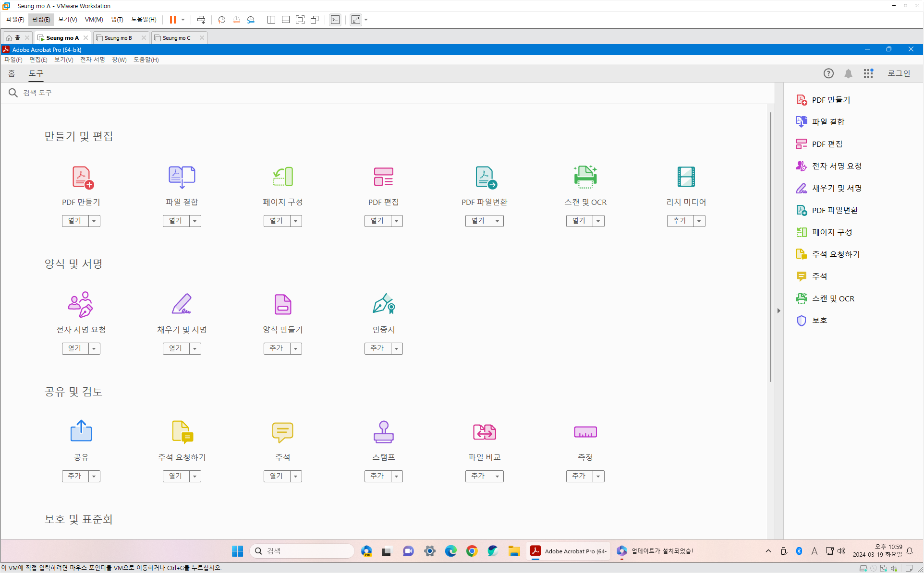
Task: Select the 파일 결합 tool icon
Action: (x=182, y=177)
